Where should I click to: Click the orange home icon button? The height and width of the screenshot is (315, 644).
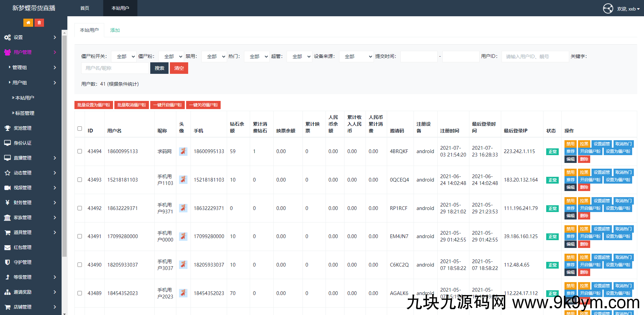point(28,23)
